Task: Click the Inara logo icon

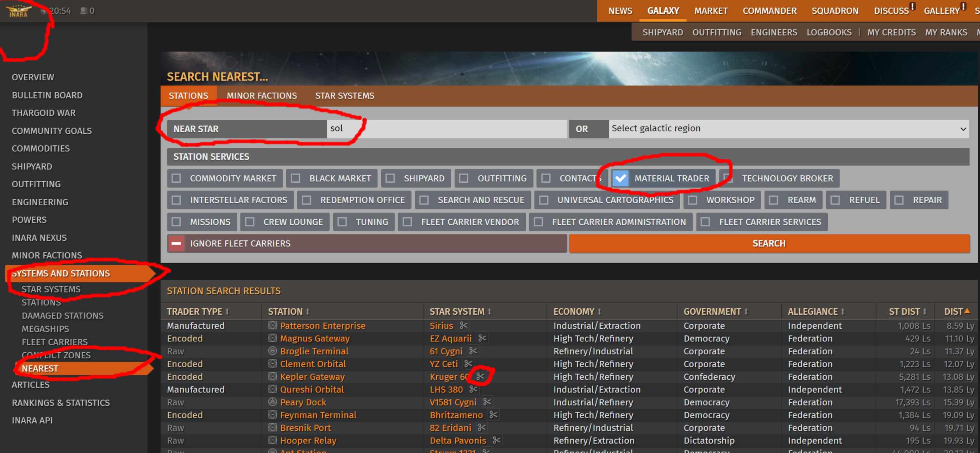Action: point(19,11)
